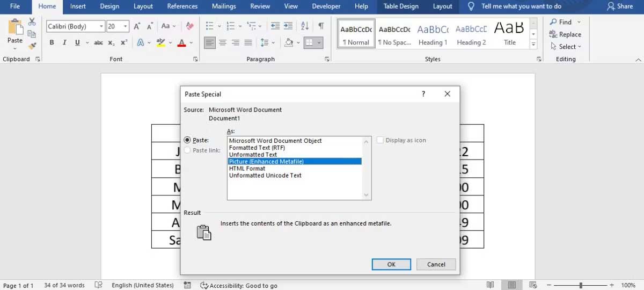644x290 pixels.
Task: Select Unformatted Text in the As list
Action: (253, 155)
